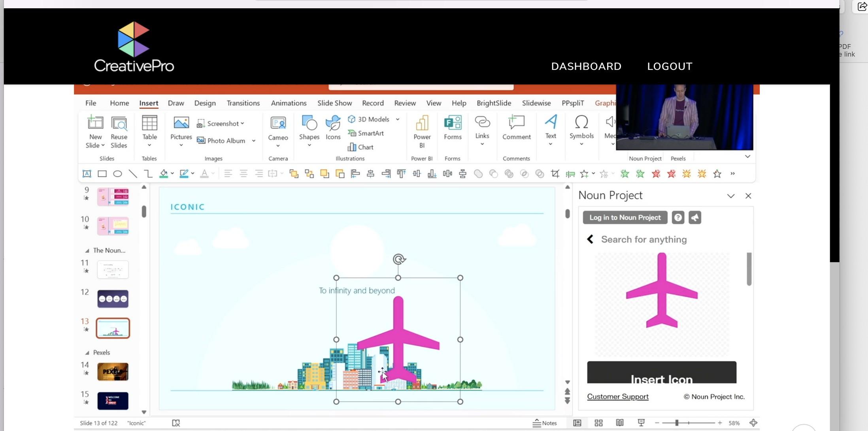Switch to Reading View in the status bar
The width and height of the screenshot is (868, 431).
click(x=619, y=423)
